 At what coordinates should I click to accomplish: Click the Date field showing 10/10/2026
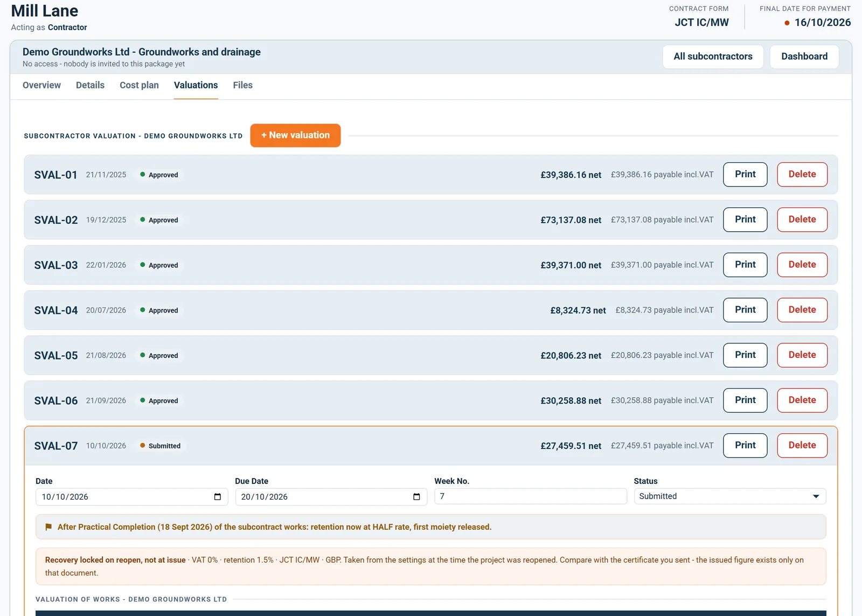pyautogui.click(x=132, y=497)
